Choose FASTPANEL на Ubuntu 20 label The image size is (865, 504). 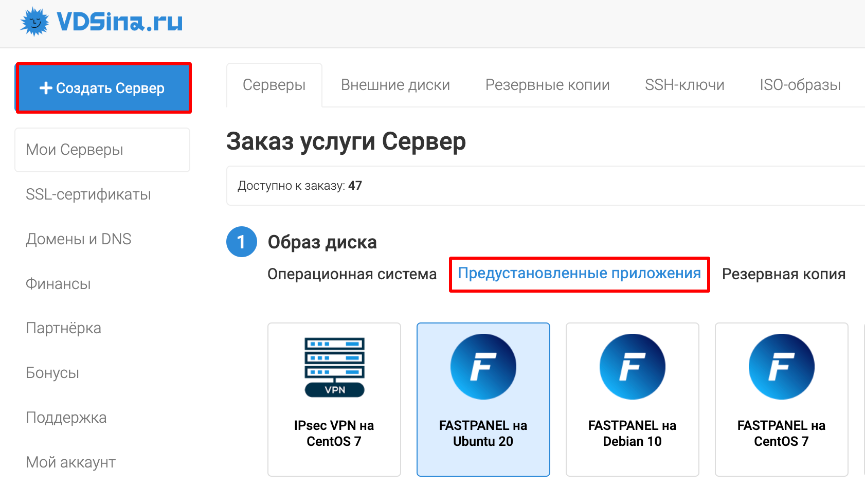483,434
